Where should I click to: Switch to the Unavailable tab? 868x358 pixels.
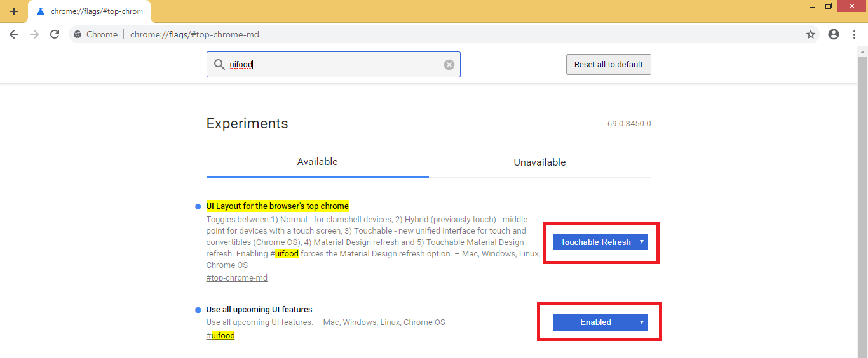tap(540, 162)
